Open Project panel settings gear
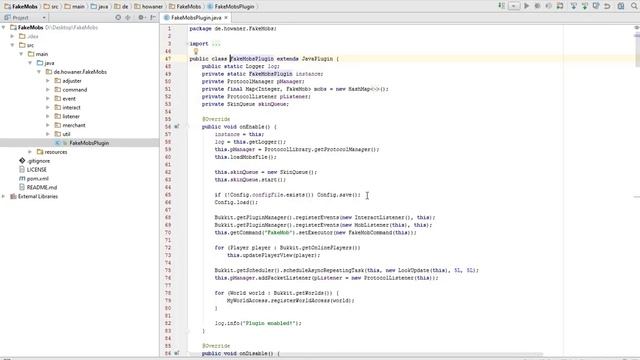This screenshot has height=360, width=640. pyautogui.click(x=141, y=18)
